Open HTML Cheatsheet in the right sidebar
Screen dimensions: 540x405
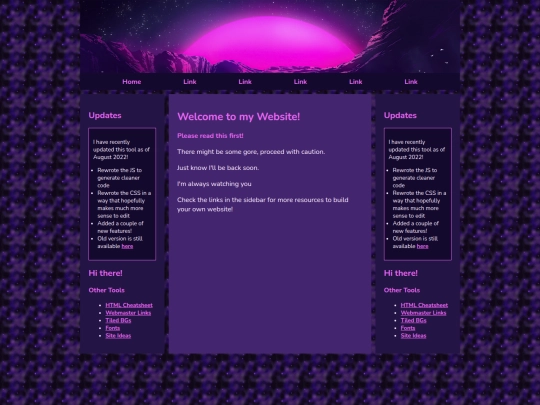pos(424,305)
